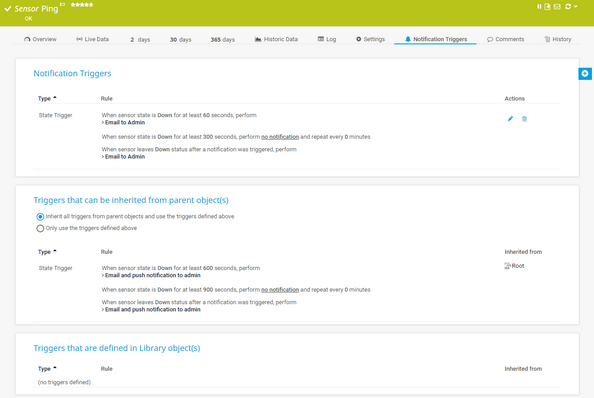Click the Root icon under Inherited from

pyautogui.click(x=507, y=266)
